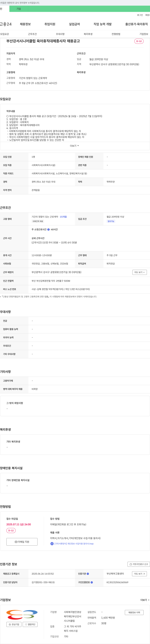Click the company logo image
150x644 pixels.
coord(22,615)
